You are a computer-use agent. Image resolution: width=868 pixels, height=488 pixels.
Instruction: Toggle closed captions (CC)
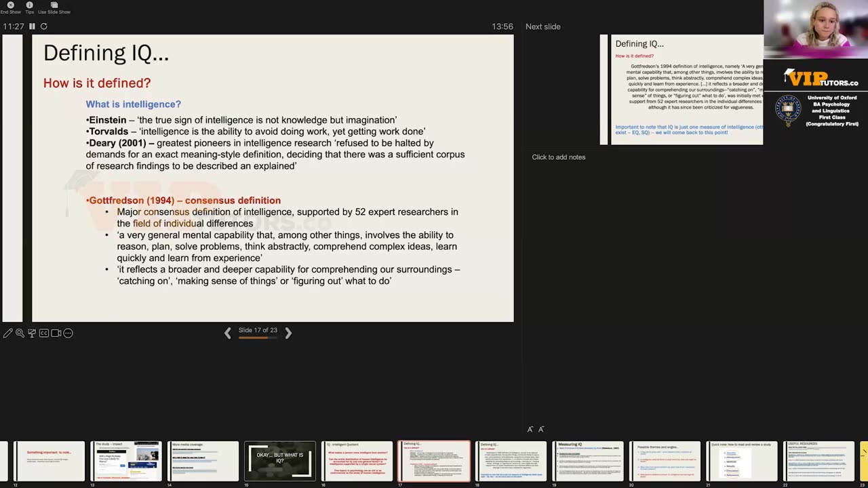pyautogui.click(x=44, y=333)
